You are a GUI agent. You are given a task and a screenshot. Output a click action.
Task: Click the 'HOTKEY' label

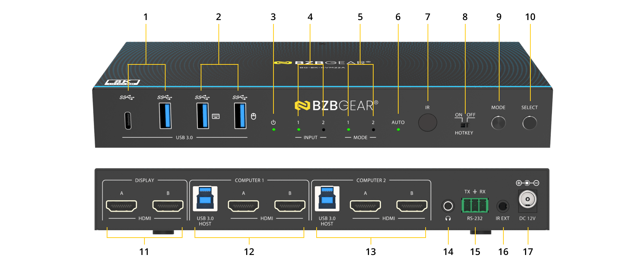pos(464,133)
